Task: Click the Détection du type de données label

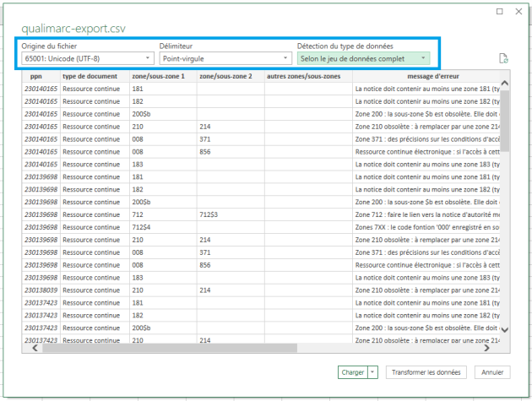Action: 345,46
